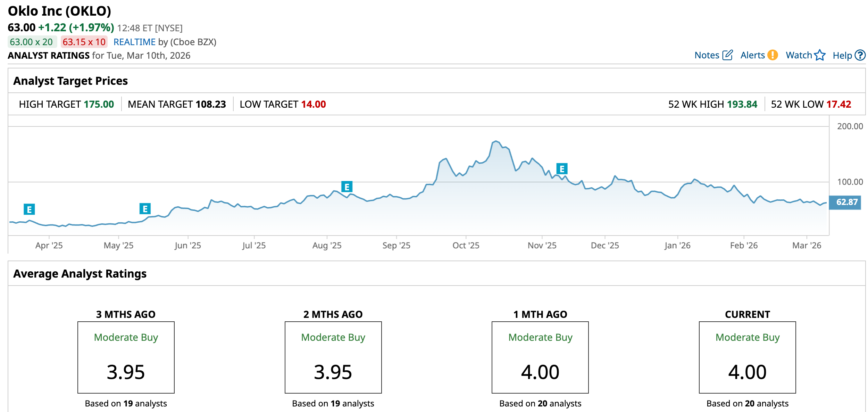Click the chart peak in Oct '25

pos(496,141)
